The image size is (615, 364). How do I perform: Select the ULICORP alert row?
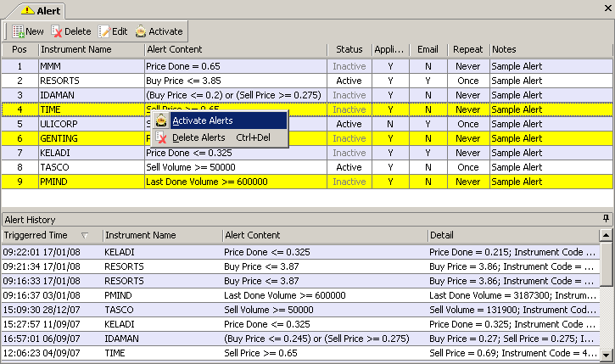[307, 124]
